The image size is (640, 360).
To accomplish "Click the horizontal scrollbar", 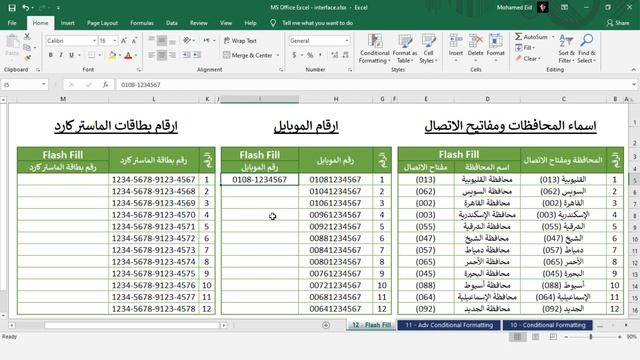I will pos(132,325).
